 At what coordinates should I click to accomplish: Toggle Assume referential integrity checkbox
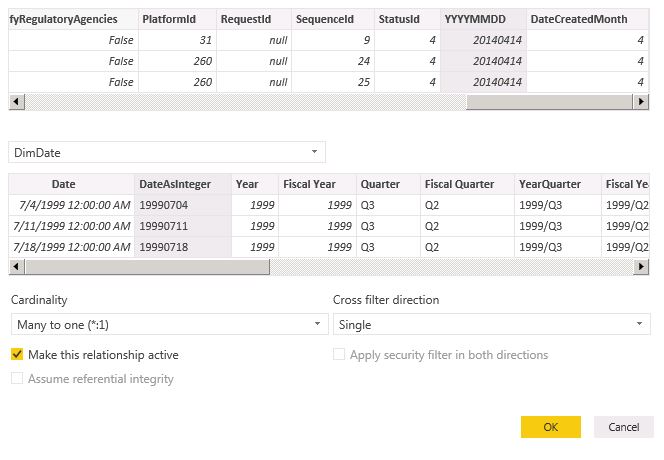click(17, 379)
